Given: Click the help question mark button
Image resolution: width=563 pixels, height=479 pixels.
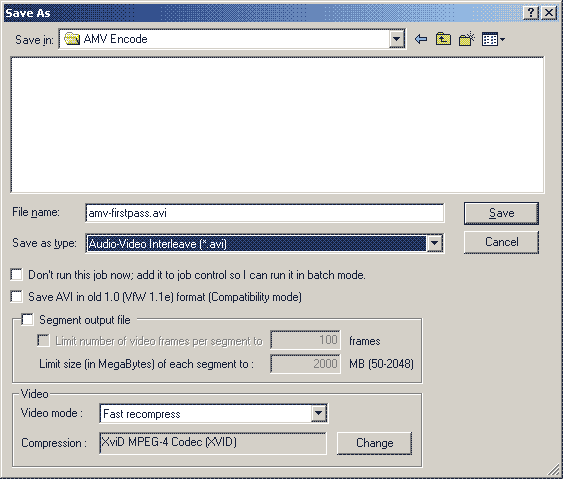Looking at the screenshot, I should [x=530, y=13].
